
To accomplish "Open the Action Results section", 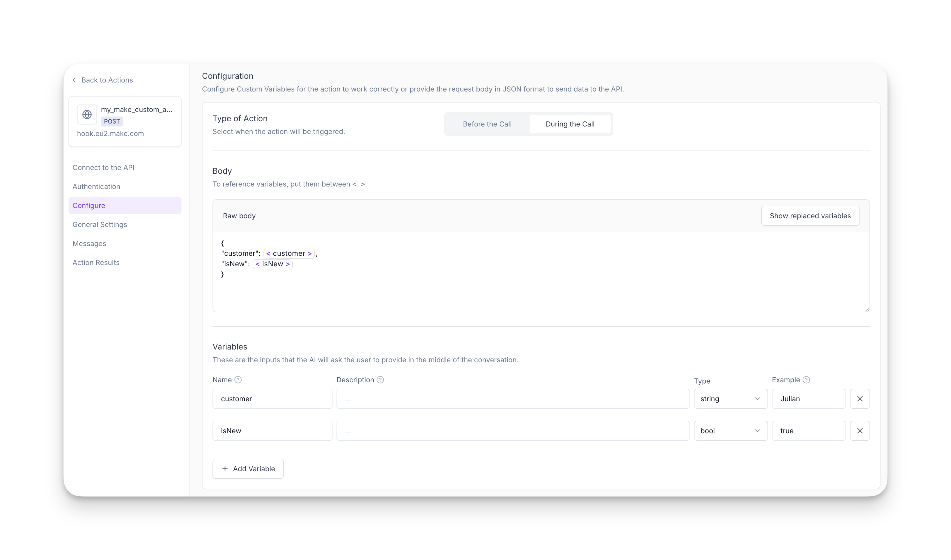I will tap(96, 263).
